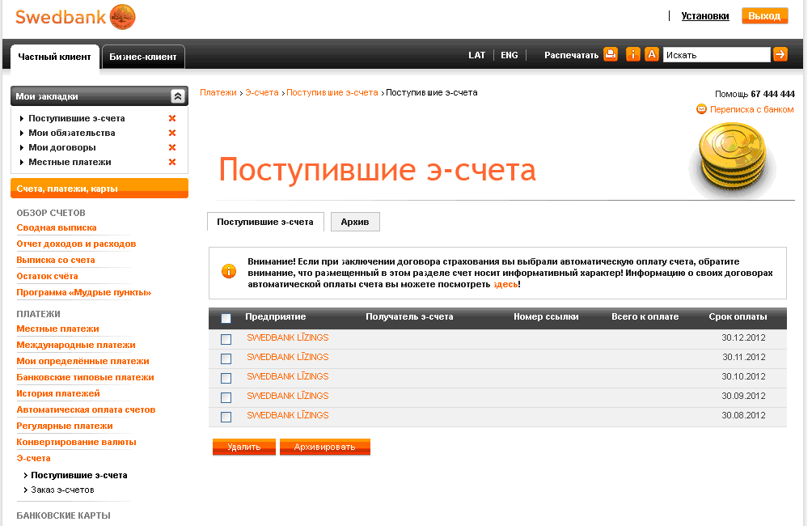The image size is (812, 526).
Task: Select Поступившие э-счета submenu item
Action: (79, 475)
